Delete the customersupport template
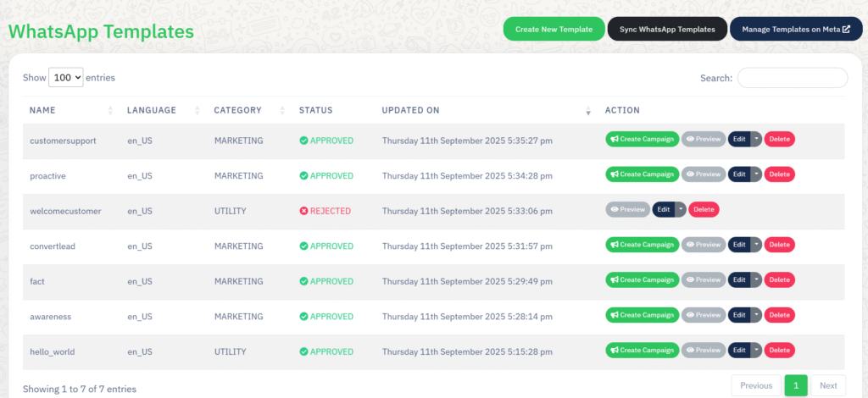Screen dimensions: 868x398 click(x=780, y=139)
